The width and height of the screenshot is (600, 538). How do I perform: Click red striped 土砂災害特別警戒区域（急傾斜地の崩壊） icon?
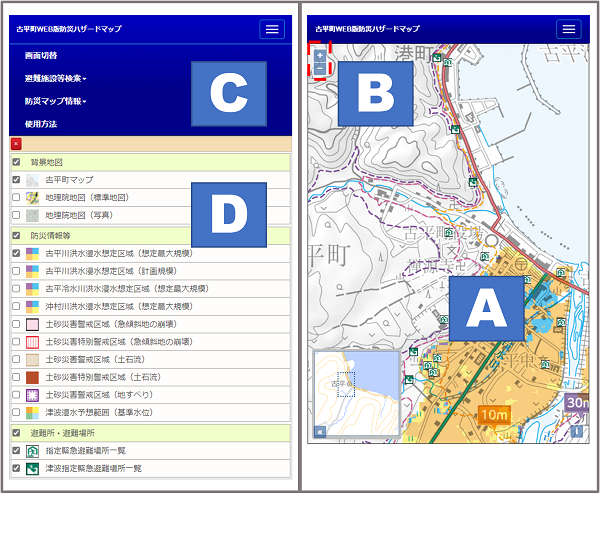pos(32,342)
